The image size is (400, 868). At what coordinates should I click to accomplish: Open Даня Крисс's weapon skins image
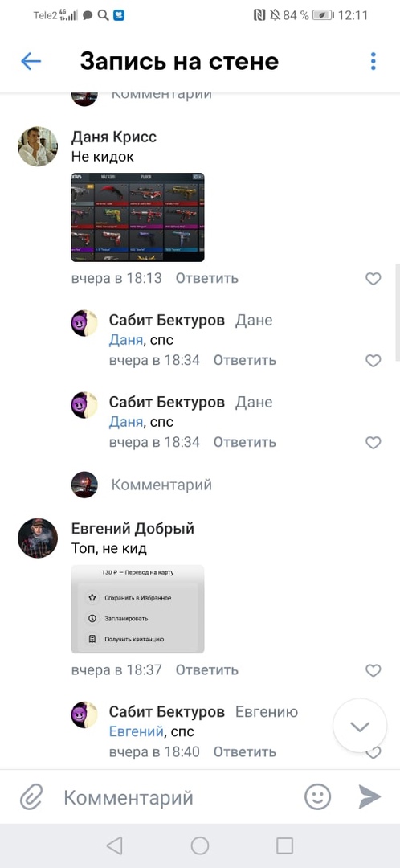tap(138, 217)
